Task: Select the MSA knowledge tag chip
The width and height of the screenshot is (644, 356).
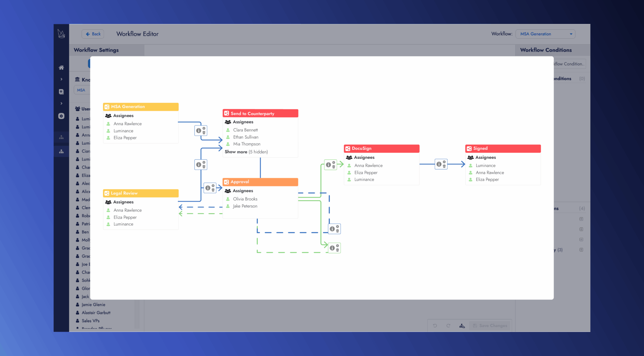Action: 81,90
